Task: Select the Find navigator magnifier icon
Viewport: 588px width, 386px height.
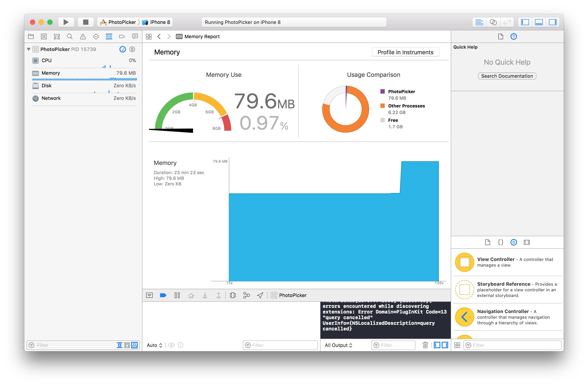Action: [70, 36]
